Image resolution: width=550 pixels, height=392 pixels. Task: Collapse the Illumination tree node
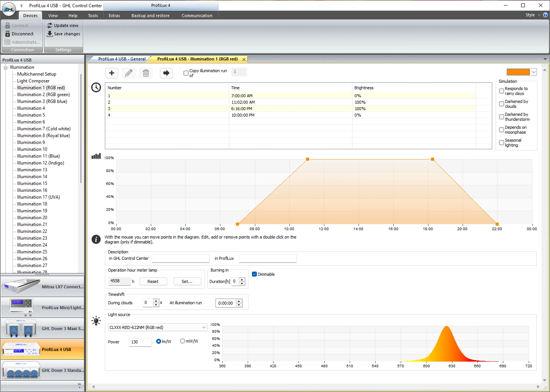6,67
